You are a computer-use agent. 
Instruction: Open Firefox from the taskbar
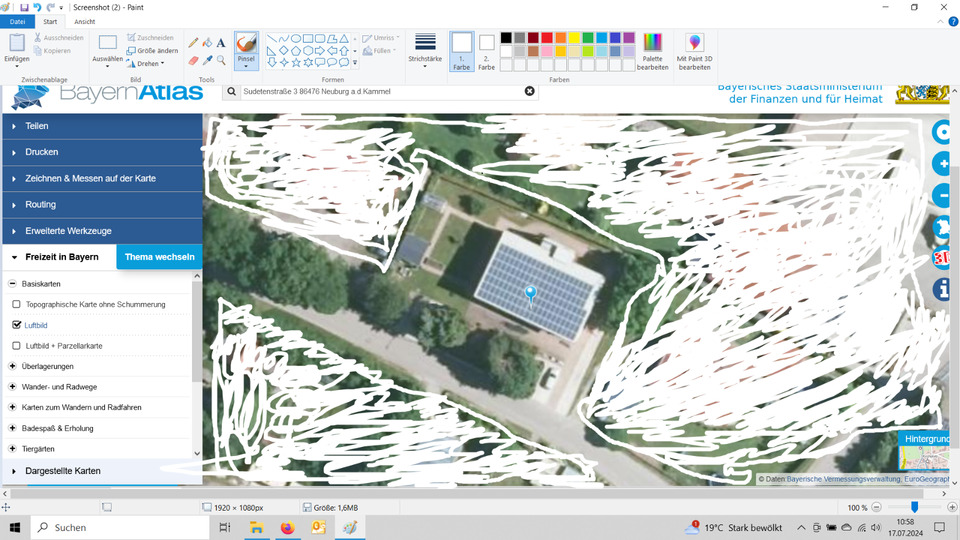coord(287,527)
